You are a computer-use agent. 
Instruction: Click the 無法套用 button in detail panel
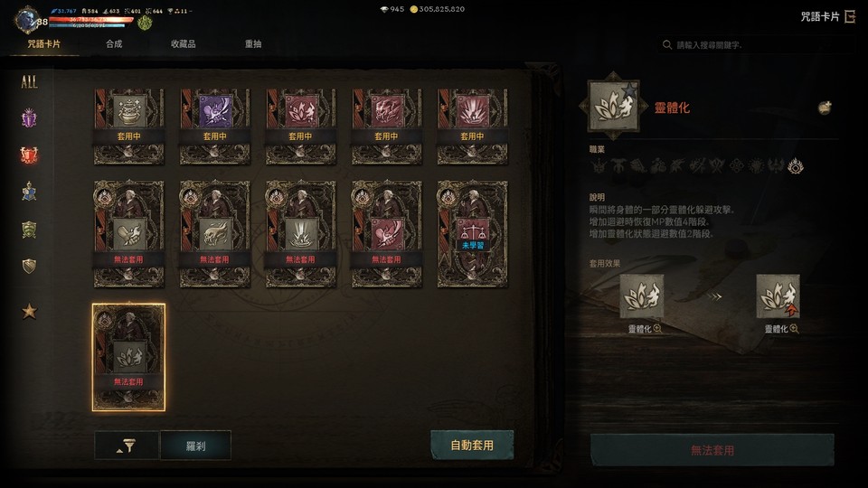(712, 450)
